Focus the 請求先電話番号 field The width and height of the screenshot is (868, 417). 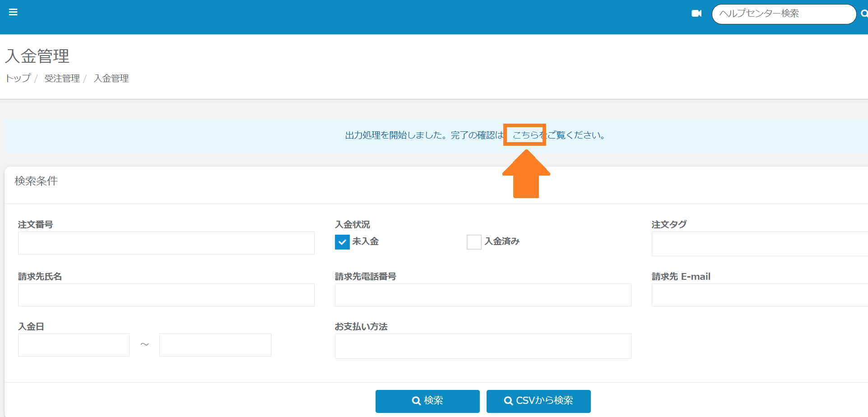[483, 295]
